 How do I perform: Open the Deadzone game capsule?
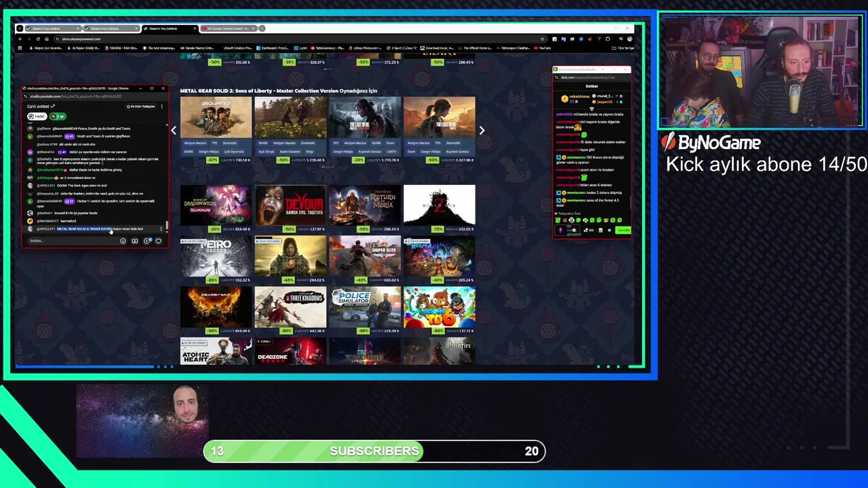coord(290,352)
